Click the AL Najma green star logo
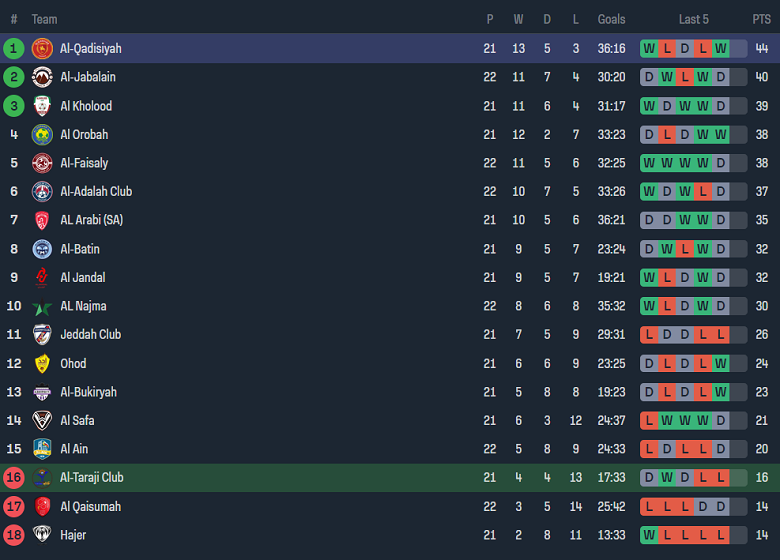 42,306
